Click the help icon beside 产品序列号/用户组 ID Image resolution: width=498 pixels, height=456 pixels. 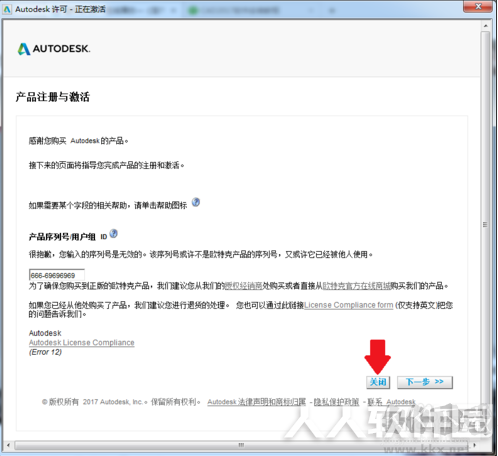(x=114, y=234)
